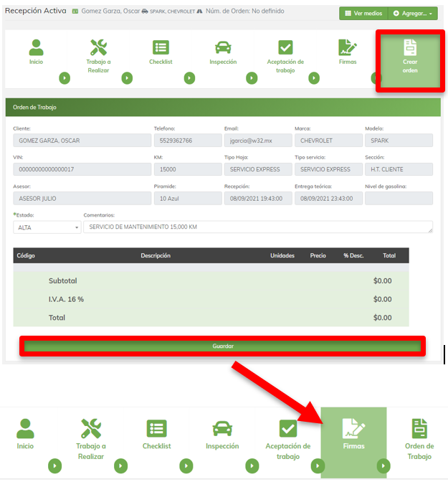Image resolution: width=448 pixels, height=482 pixels.
Task: Open Checklist step in the lower wizard bar
Action: 156,429
